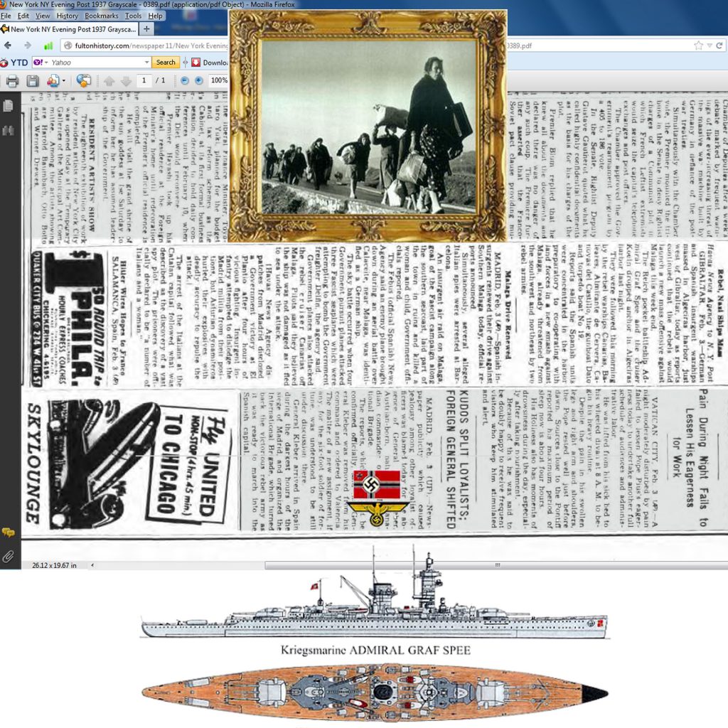Open the address bar history dropdown arrow
728x728 pixels.
710,45
